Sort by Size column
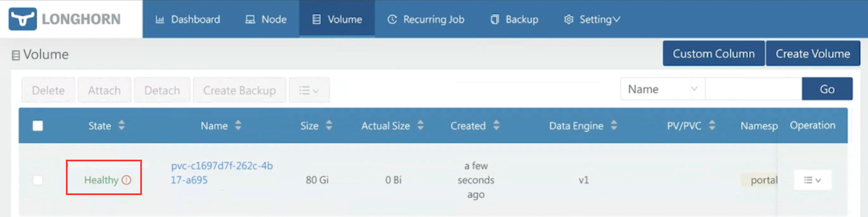 [317, 126]
